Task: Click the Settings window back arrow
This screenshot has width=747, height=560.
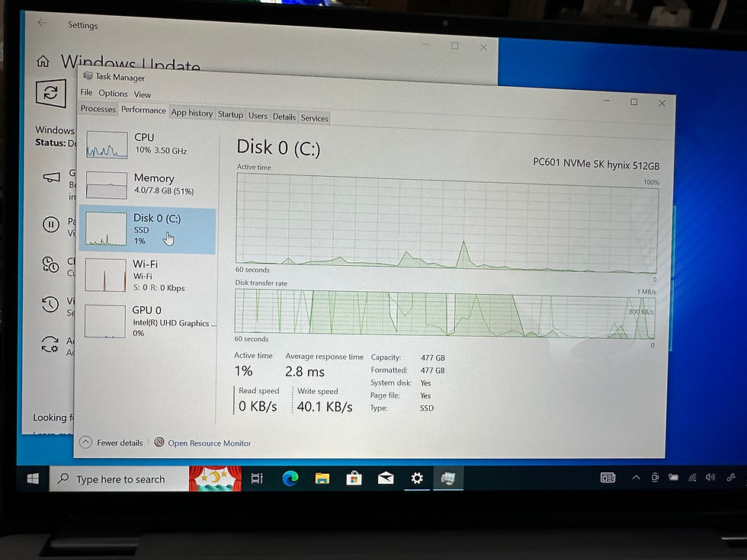Action: [x=42, y=23]
